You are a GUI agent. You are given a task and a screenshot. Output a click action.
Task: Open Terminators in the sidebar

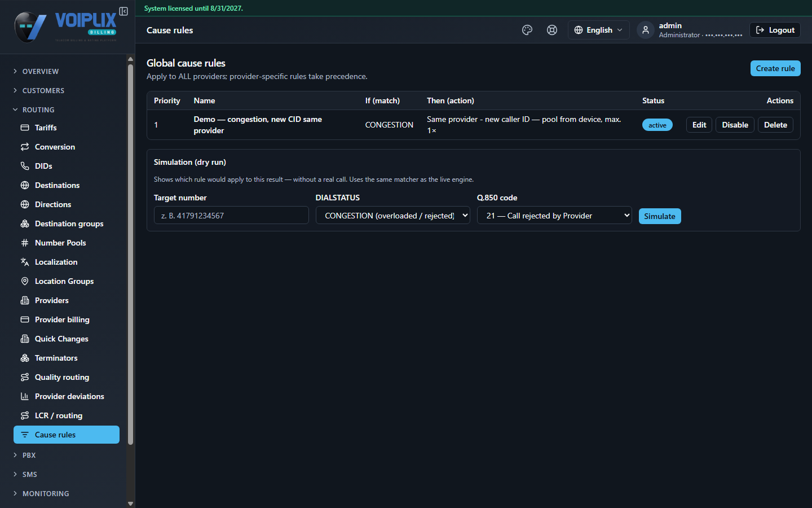point(67,358)
